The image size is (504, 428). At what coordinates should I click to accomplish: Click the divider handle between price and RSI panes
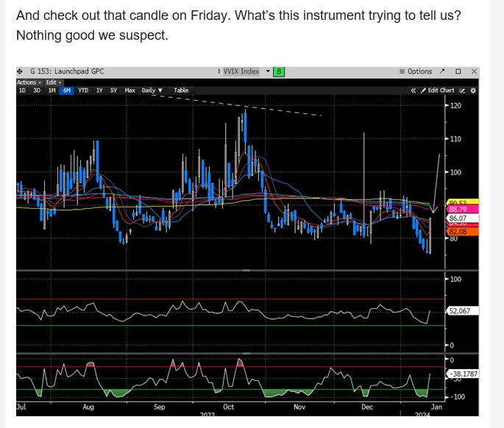[x=246, y=271]
